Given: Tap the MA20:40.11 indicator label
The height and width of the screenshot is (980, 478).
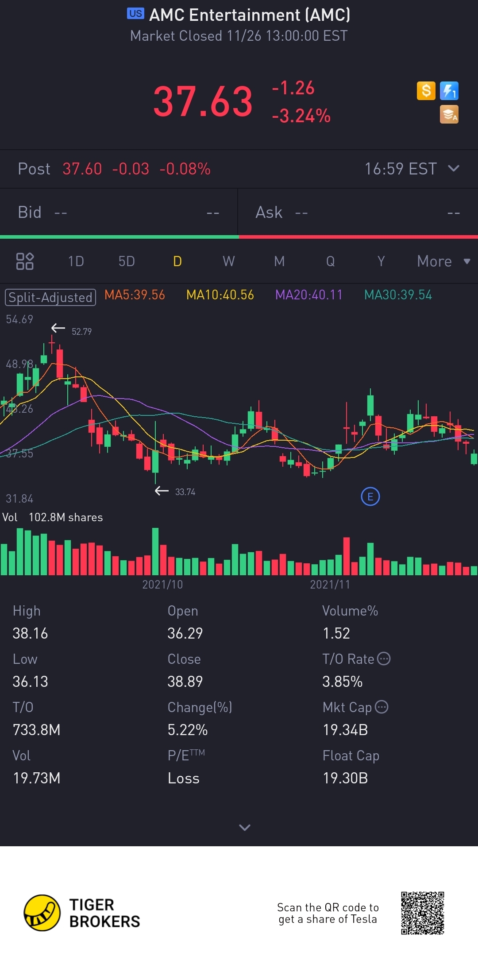Looking at the screenshot, I should pos(309,295).
